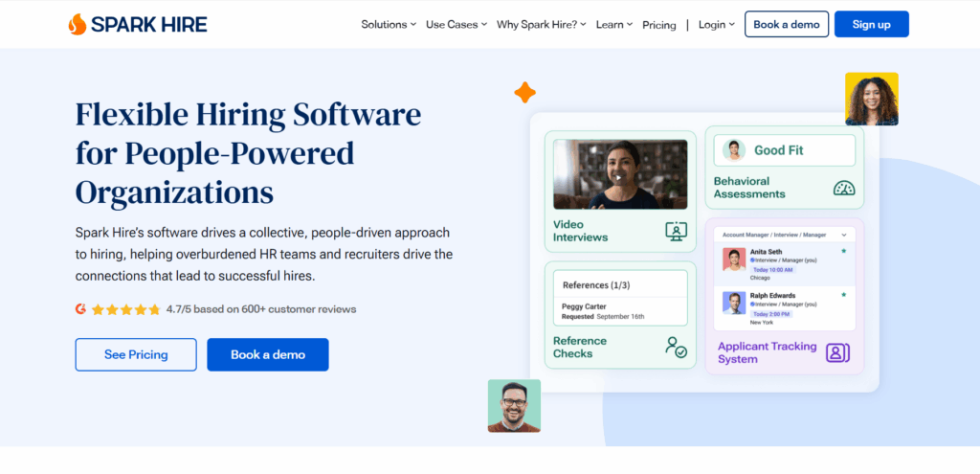Click 'References (1/3)' heading

coord(596,285)
